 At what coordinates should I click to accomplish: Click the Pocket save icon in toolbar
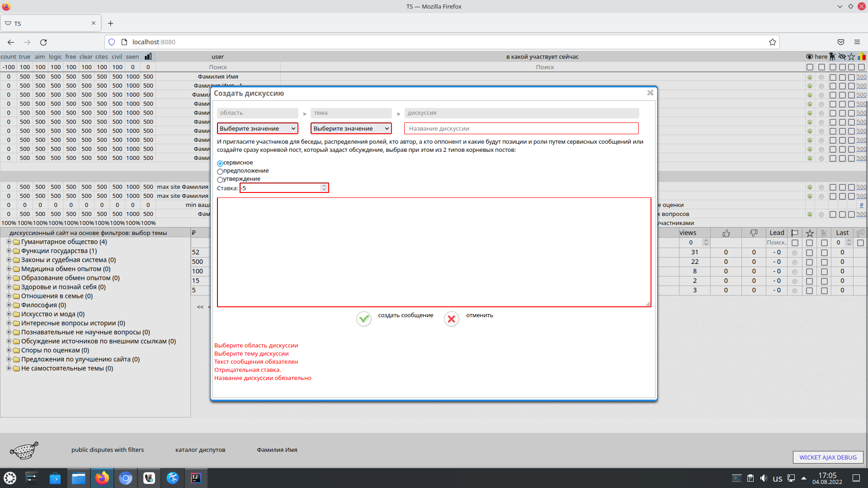(841, 42)
